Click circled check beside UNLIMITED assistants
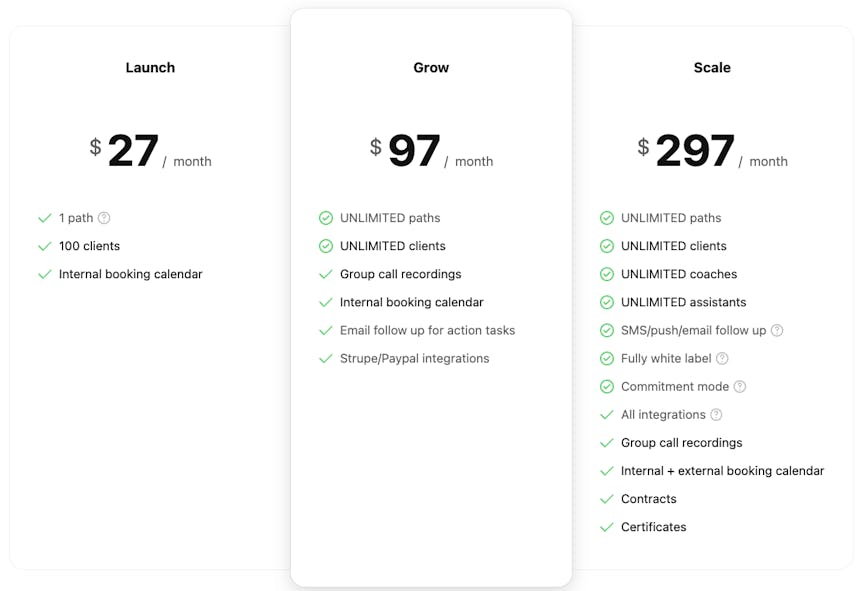 tap(606, 302)
